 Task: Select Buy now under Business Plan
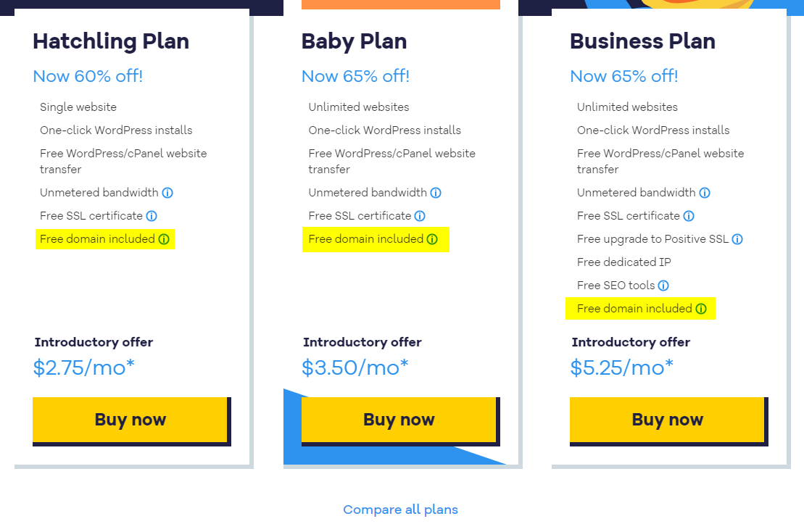(667, 420)
